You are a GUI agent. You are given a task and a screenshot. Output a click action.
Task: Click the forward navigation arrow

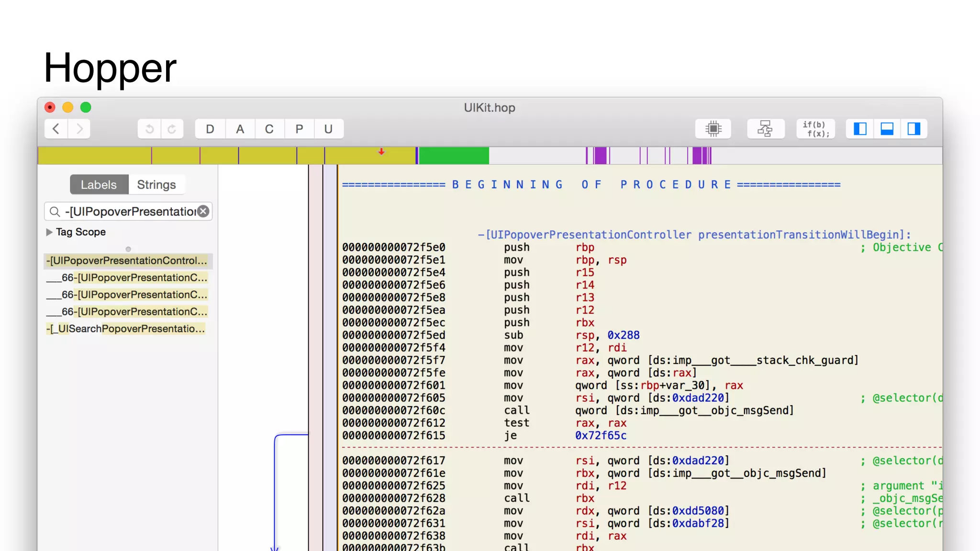79,129
